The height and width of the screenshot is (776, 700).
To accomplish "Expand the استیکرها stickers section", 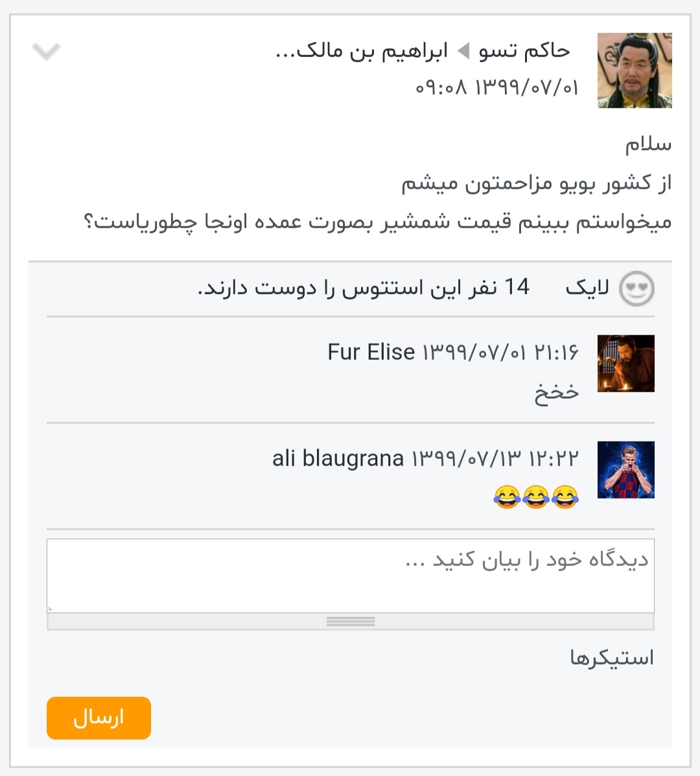I will (x=612, y=658).
